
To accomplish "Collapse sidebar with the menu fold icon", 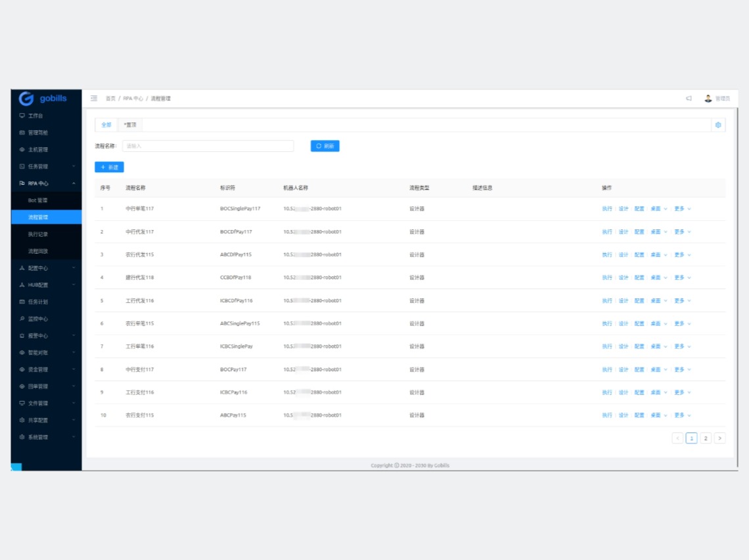I will 94,99.
